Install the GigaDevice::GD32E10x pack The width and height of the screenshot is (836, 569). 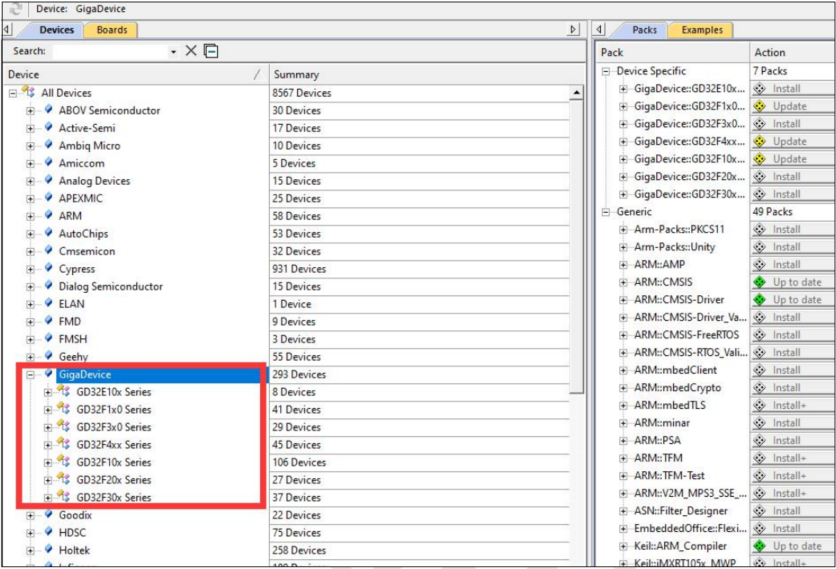(792, 89)
